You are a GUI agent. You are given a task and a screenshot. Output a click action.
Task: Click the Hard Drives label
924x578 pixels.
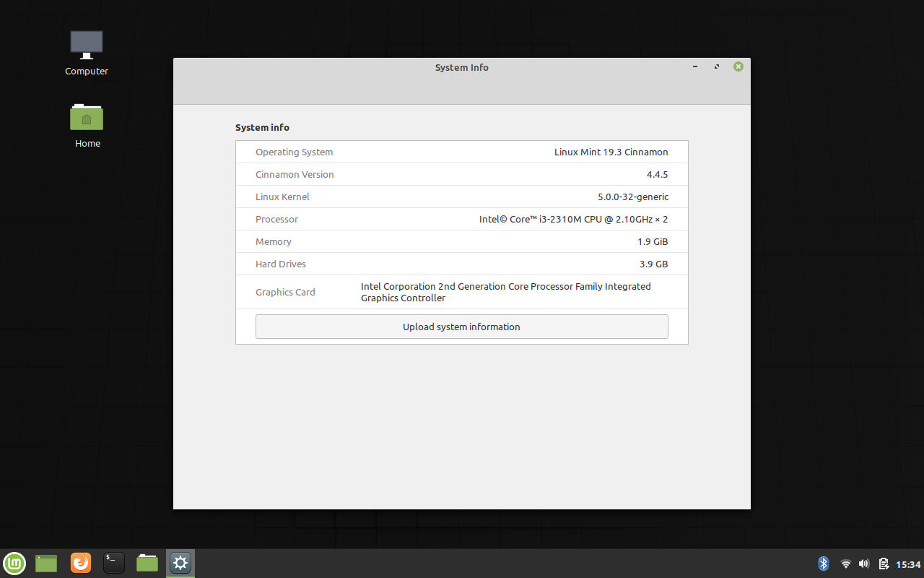click(281, 264)
